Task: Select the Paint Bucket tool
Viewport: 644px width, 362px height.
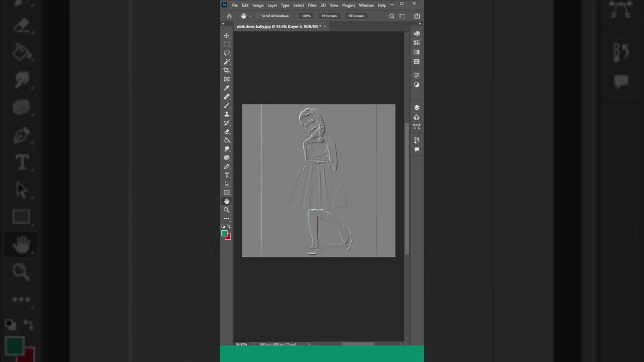Action: (226, 140)
